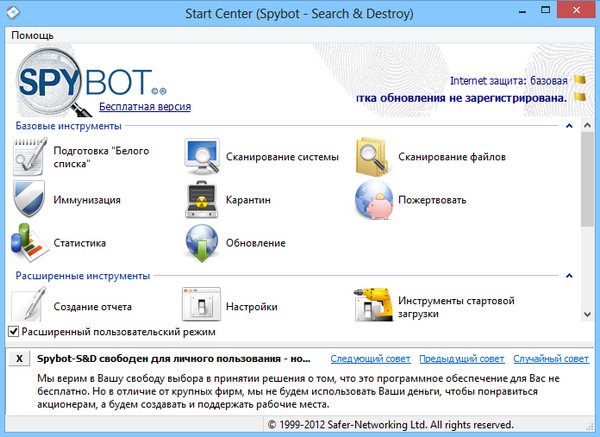Uncheck Расширенный пользовательский режим checkbox
Screen dimensions: 600x437
(14, 331)
